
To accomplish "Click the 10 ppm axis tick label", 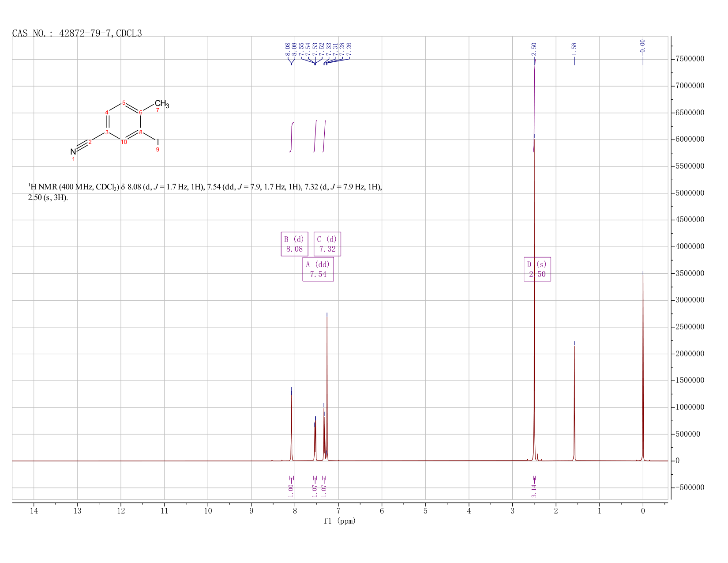I will click(x=208, y=511).
